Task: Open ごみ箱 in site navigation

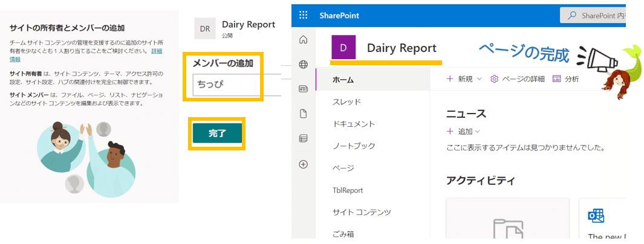Action: [343, 234]
